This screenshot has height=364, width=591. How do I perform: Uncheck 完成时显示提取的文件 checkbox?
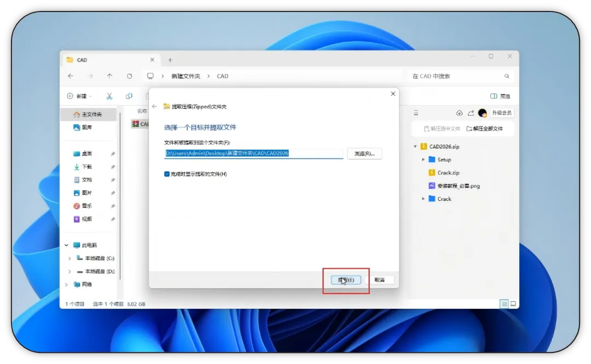[166, 174]
